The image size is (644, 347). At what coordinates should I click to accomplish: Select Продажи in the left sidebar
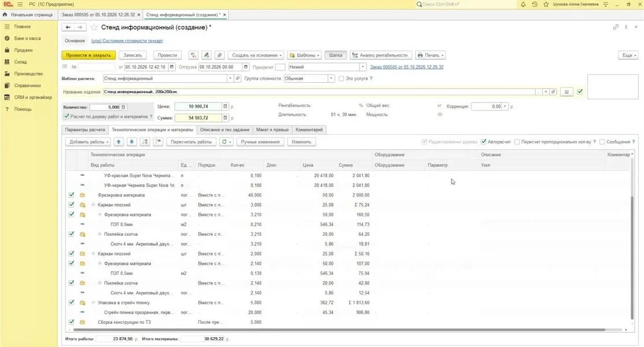(23, 50)
